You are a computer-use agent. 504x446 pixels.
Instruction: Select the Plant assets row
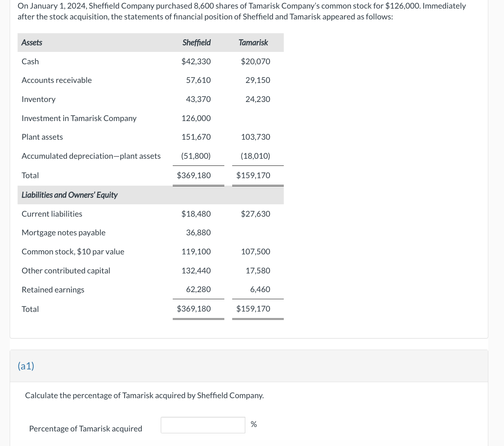pos(42,137)
